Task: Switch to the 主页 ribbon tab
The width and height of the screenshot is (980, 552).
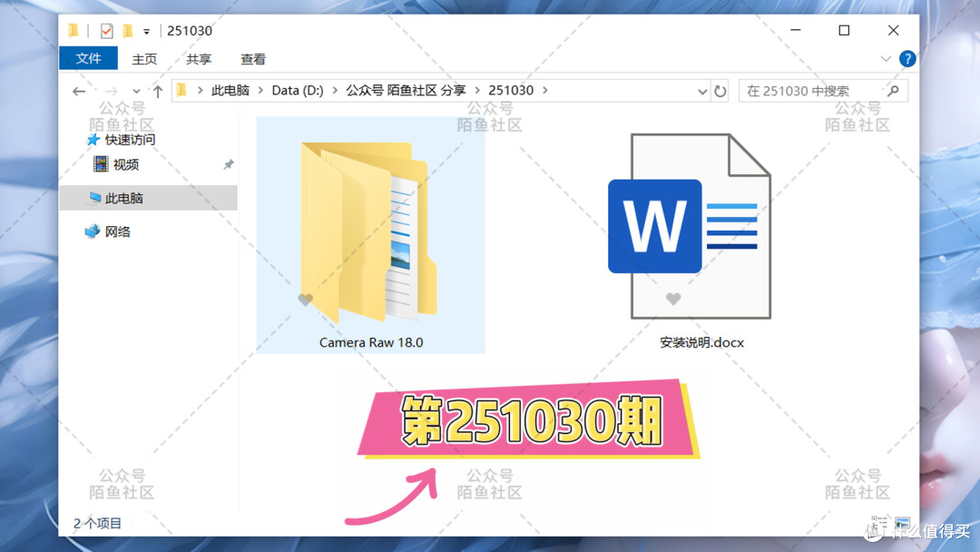Action: click(x=144, y=59)
